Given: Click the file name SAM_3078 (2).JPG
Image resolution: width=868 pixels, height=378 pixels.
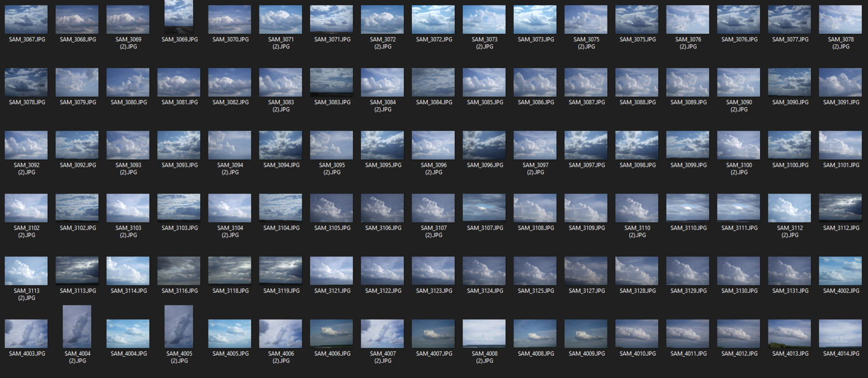Looking at the screenshot, I should (841, 43).
